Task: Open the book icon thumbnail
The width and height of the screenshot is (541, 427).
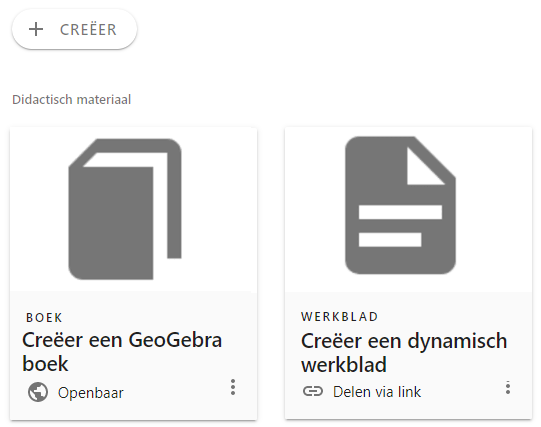Action: [125, 209]
